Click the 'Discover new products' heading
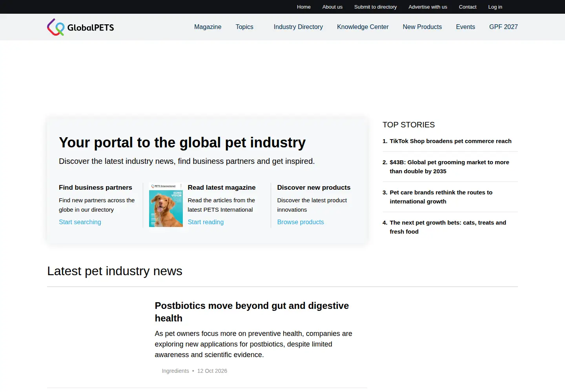Image resolution: width=565 pixels, height=392 pixels. (314, 188)
